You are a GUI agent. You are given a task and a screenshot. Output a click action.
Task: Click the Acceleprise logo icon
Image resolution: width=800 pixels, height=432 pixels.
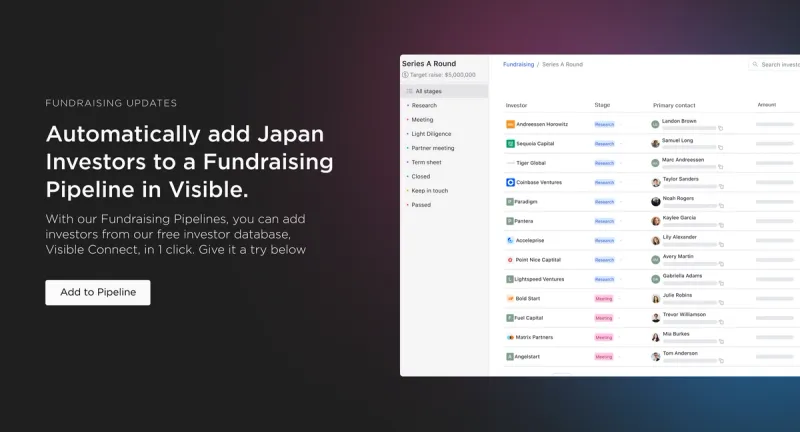(510, 240)
